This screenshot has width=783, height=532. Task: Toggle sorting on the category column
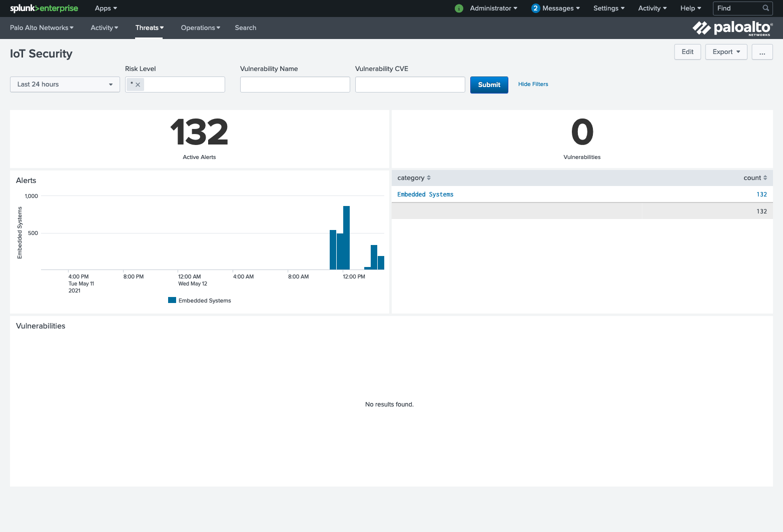tap(428, 177)
